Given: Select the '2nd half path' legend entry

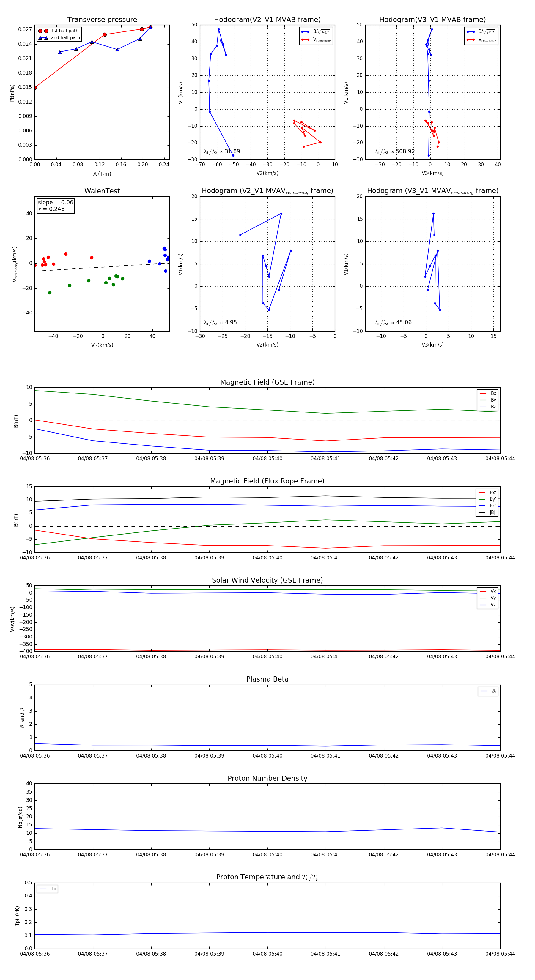Looking at the screenshot, I should [59, 38].
